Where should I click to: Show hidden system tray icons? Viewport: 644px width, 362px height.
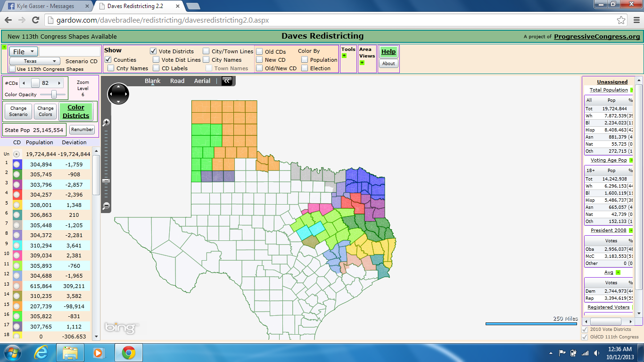point(551,353)
